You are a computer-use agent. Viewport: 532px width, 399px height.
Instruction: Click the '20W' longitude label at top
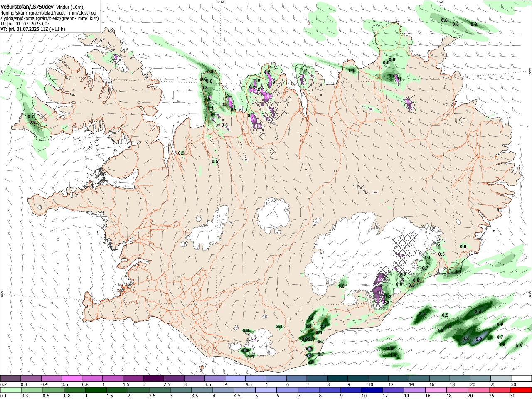point(221,2)
